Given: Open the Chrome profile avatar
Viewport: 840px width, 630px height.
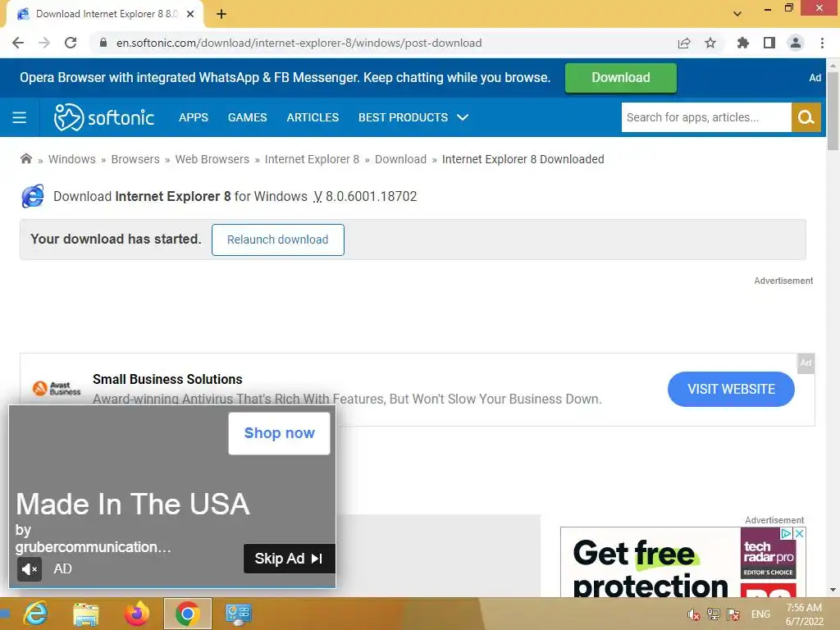Looking at the screenshot, I should click(x=796, y=43).
